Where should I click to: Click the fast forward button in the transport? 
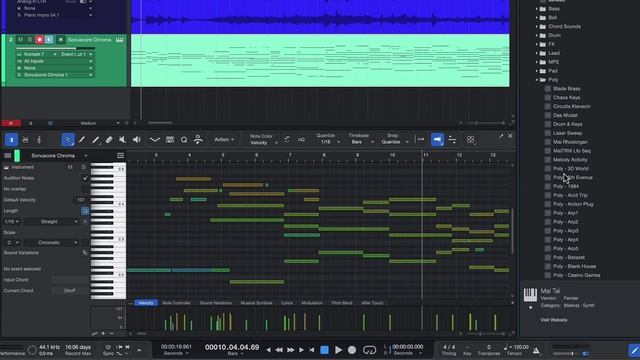click(x=290, y=350)
